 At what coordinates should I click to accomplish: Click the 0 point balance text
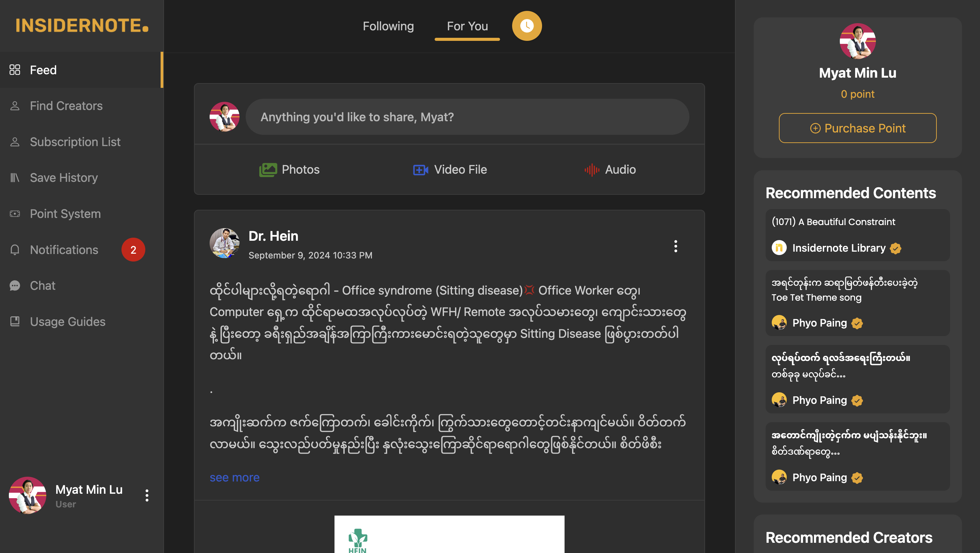(857, 94)
